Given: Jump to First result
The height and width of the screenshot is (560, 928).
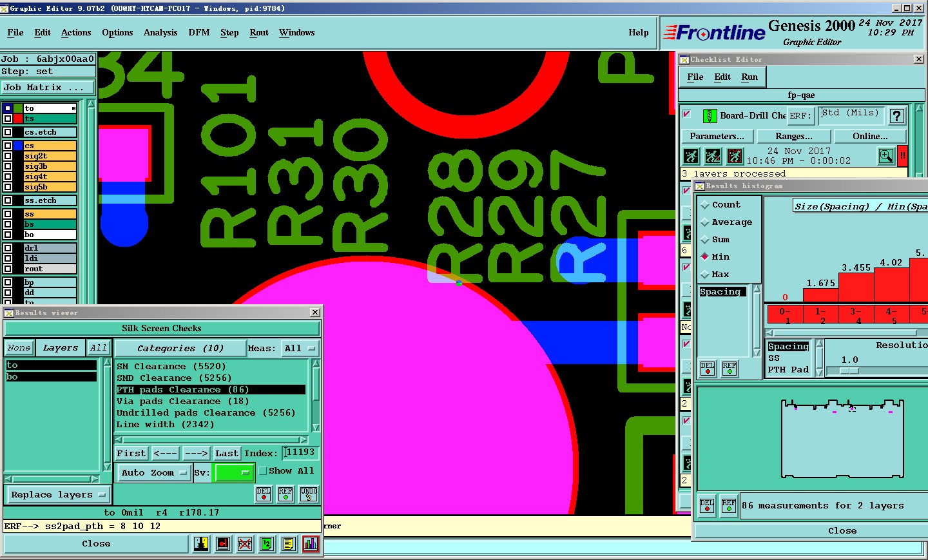Looking at the screenshot, I should tap(131, 454).
